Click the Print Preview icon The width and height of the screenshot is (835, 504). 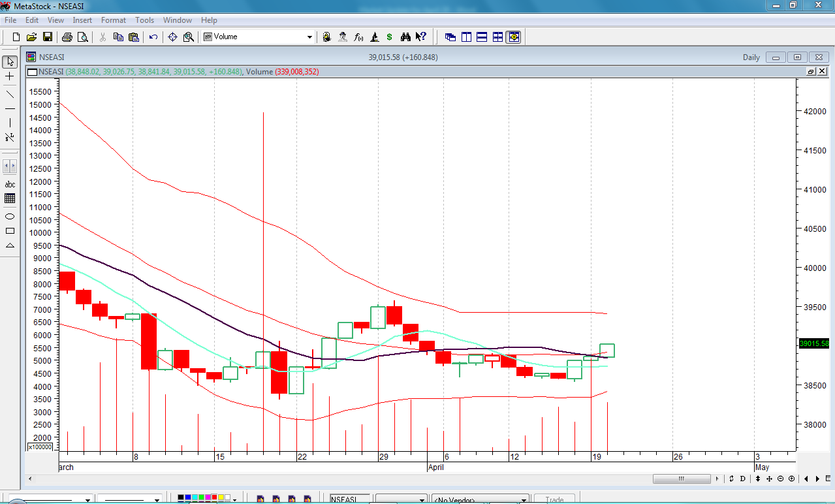pyautogui.click(x=82, y=37)
